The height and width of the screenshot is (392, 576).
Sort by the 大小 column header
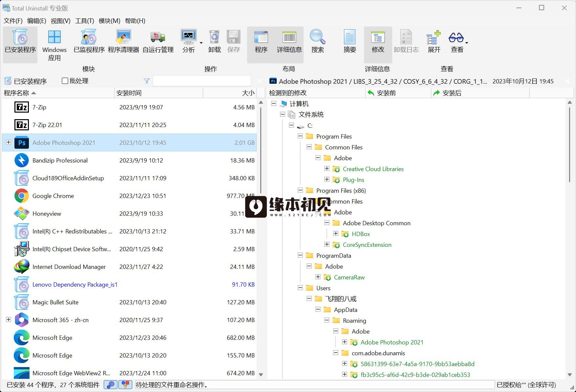coord(230,93)
